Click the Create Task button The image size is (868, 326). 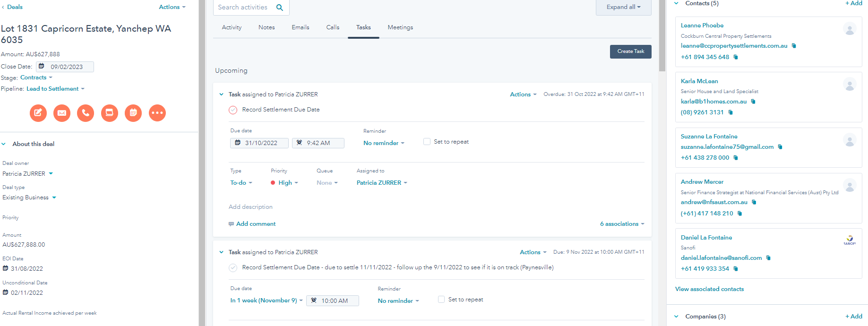click(630, 51)
